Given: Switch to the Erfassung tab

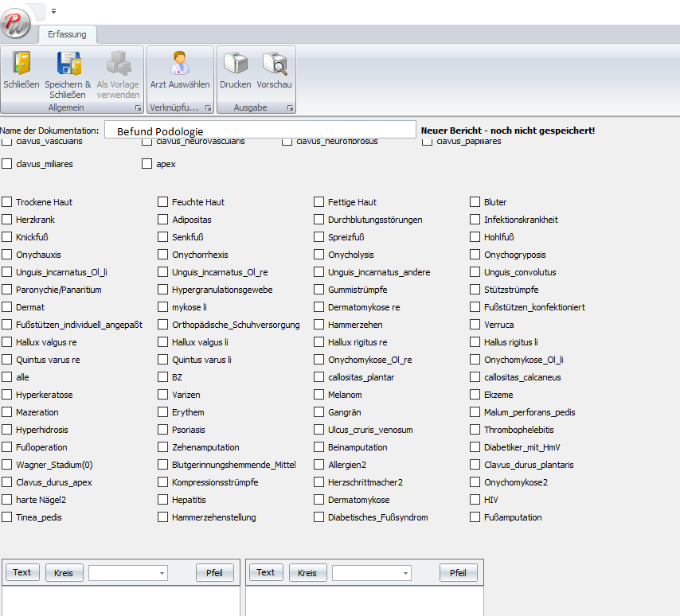Looking at the screenshot, I should click(68, 34).
